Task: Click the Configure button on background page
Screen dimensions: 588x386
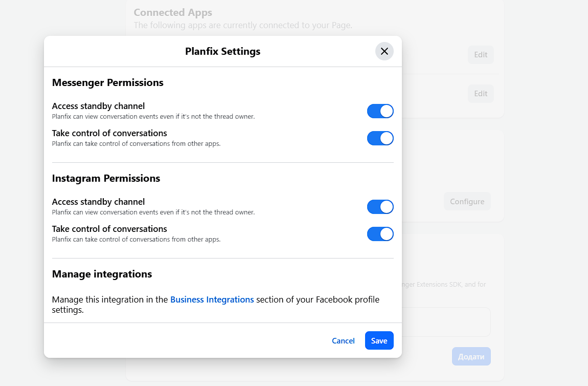Action: point(467,201)
